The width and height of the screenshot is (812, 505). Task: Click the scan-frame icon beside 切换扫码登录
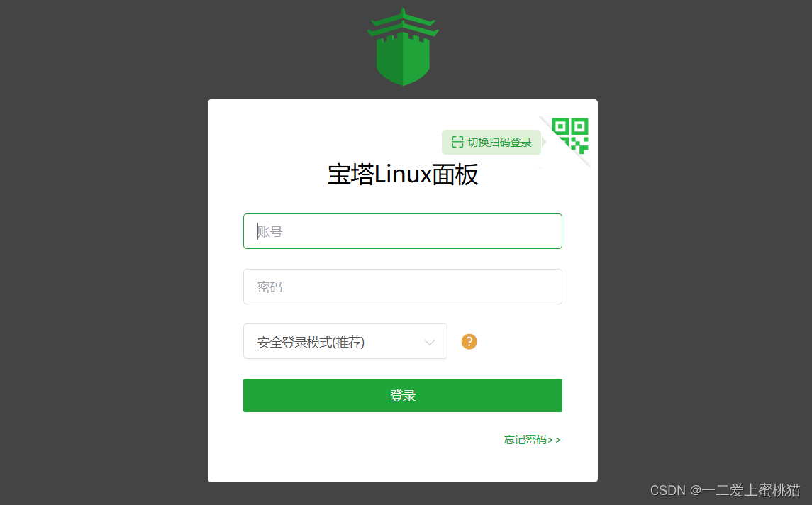(457, 142)
